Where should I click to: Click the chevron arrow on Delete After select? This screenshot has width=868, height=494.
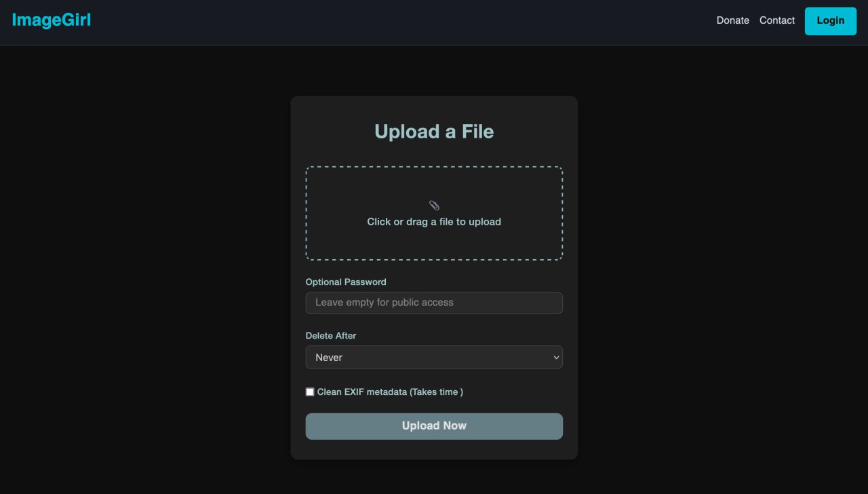(x=556, y=358)
